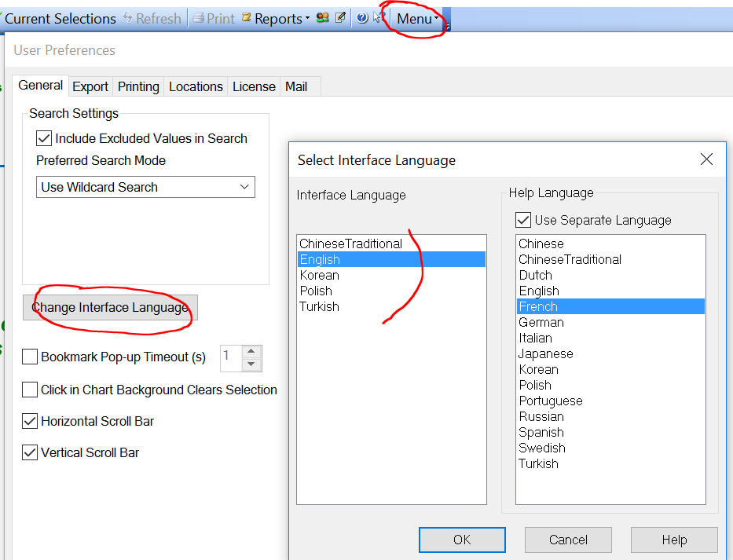Screen dimensions: 733x560
Task: Select Polish in Interface Language list
Action: [391, 291]
